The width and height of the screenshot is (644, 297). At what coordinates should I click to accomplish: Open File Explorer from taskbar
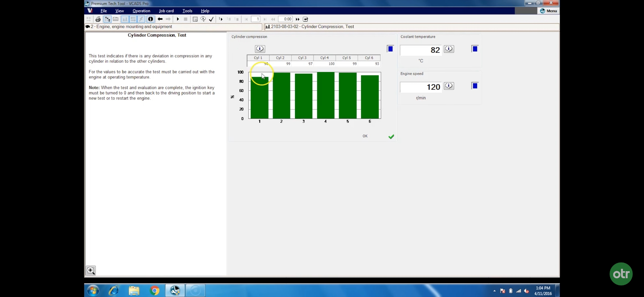134,291
